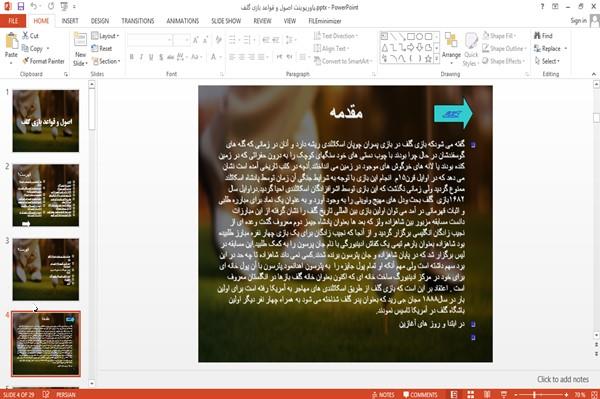Click the cyan arrow shape on the slide
This screenshot has width=600, height=399.
pos(453,113)
